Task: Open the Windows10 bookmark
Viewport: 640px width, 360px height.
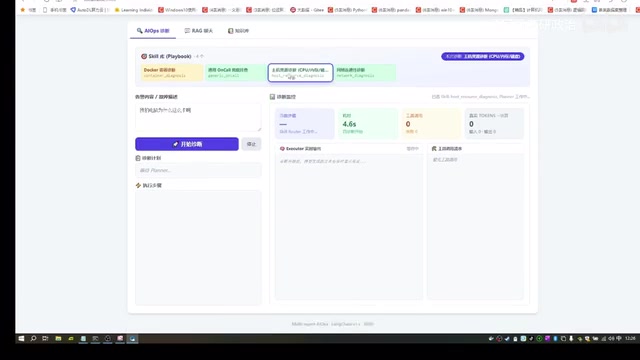Action: [177, 10]
